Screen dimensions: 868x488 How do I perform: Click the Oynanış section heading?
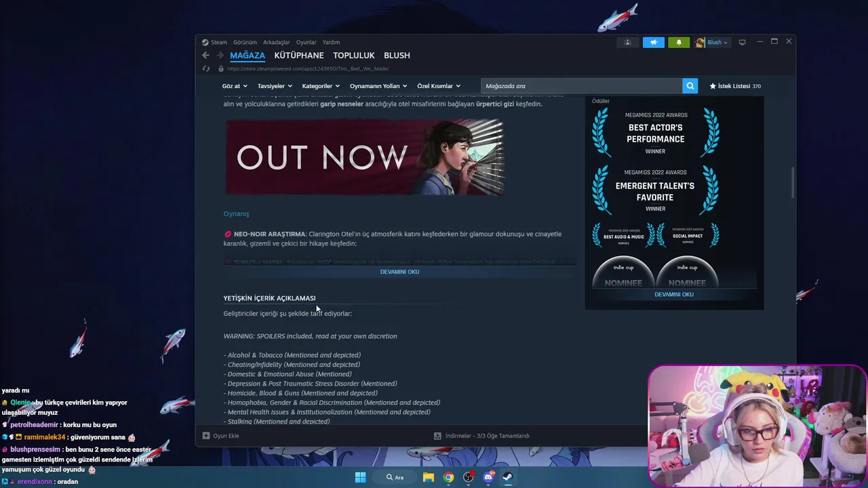[236, 213]
